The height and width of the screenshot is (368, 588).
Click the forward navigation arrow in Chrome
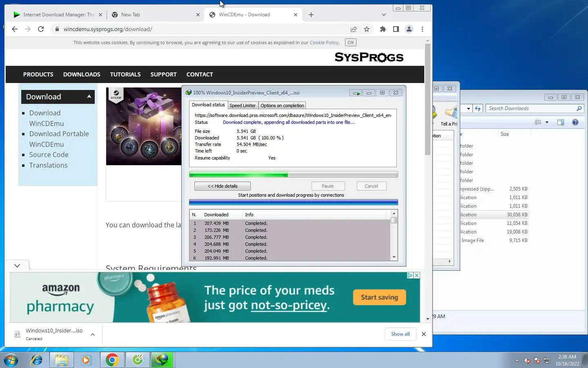[x=27, y=29]
